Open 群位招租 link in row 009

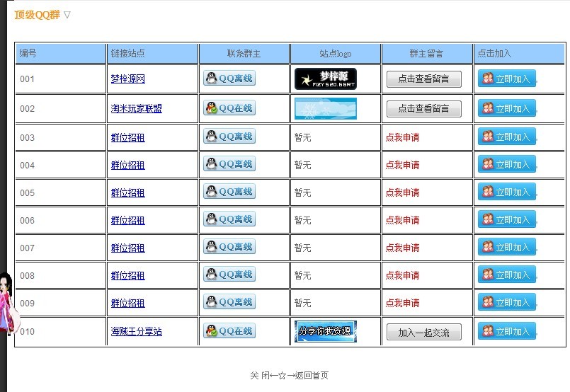(x=128, y=304)
